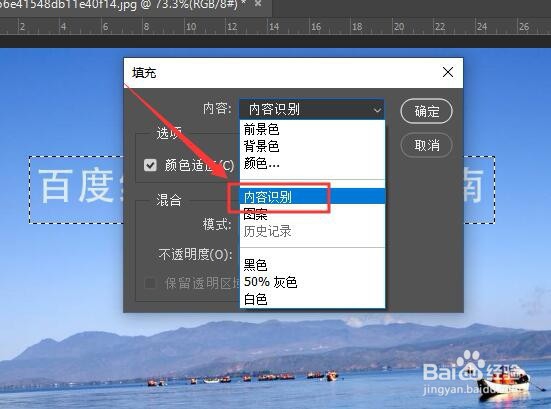Viewport: 551px width, 409px height.
Task: Select 历史记录 from the dropdown list
Action: pyautogui.click(x=312, y=231)
